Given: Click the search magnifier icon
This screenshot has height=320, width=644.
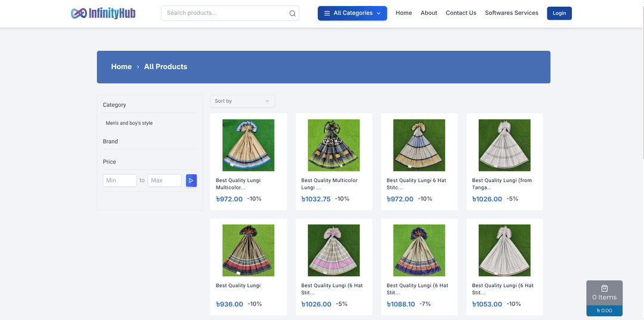Looking at the screenshot, I should (x=292, y=13).
